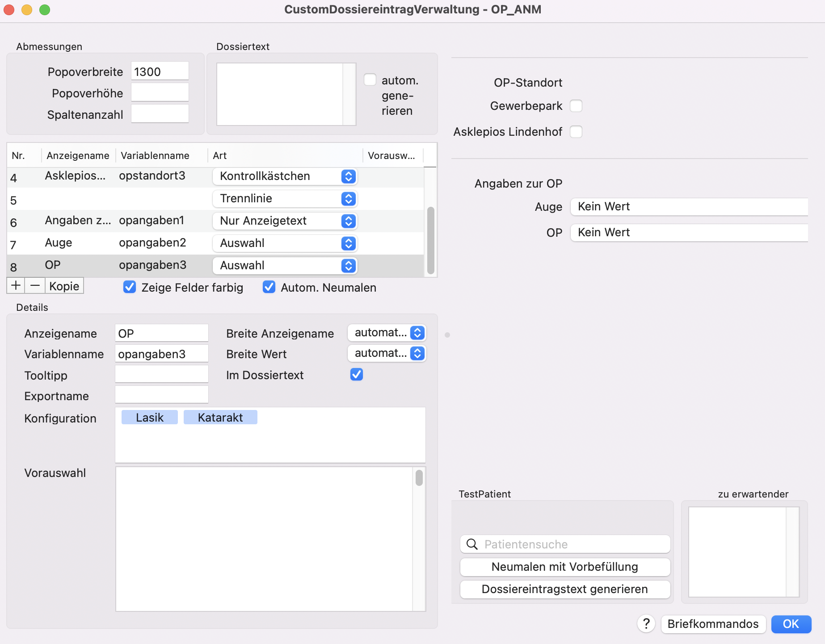
Task: Disable Autom. Neumalen checkbox
Action: pos(269,287)
